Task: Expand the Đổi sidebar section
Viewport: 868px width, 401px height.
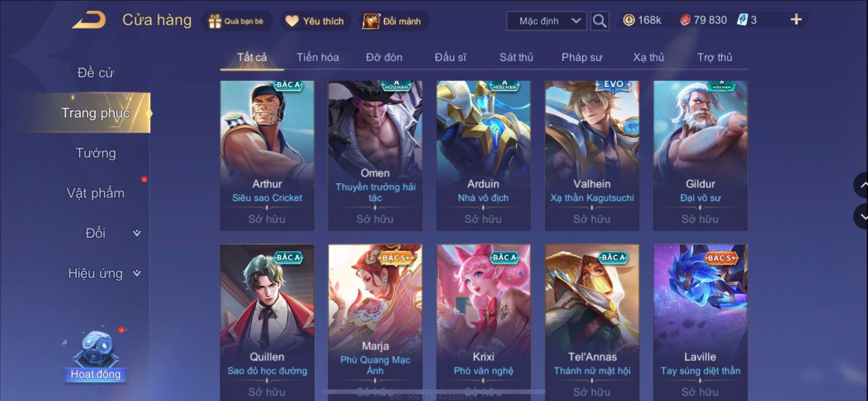Action: pyautogui.click(x=137, y=233)
